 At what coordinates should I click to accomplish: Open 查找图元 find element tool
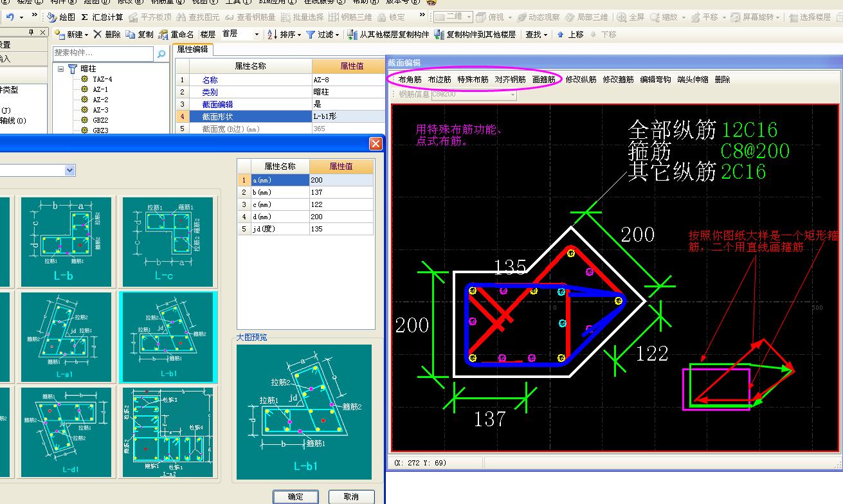click(x=197, y=17)
